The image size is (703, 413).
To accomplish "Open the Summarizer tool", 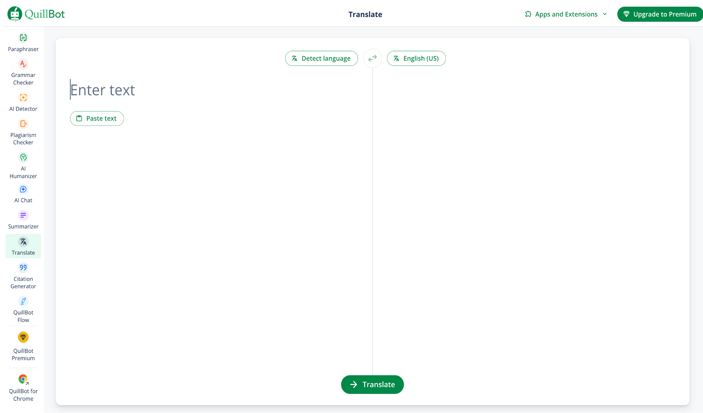I will [x=23, y=220].
